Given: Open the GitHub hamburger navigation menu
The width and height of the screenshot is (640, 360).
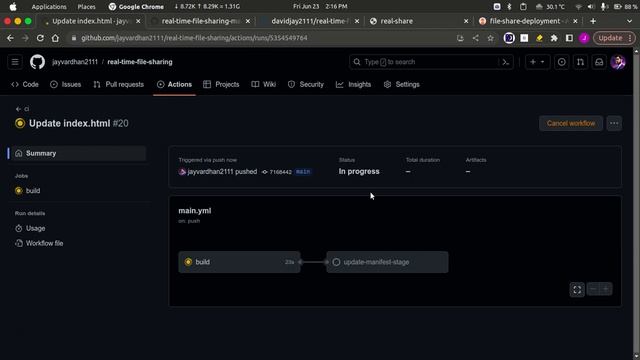Looking at the screenshot, I should (x=15, y=62).
